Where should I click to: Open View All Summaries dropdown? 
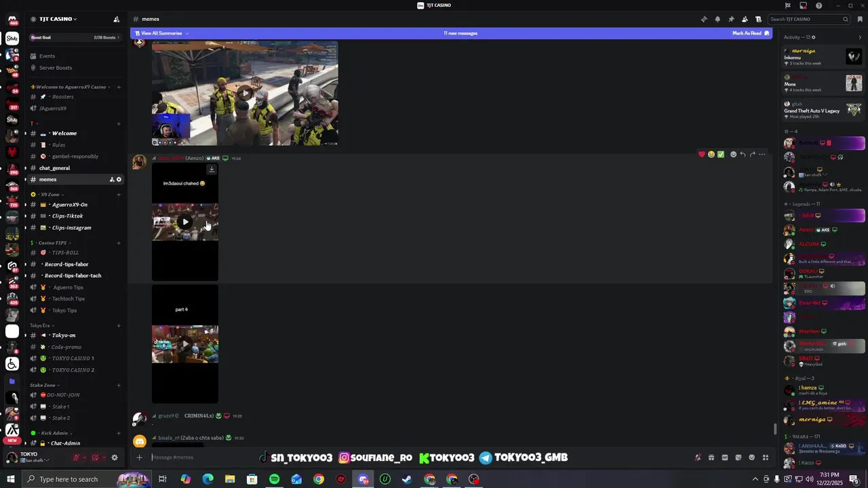click(x=162, y=33)
